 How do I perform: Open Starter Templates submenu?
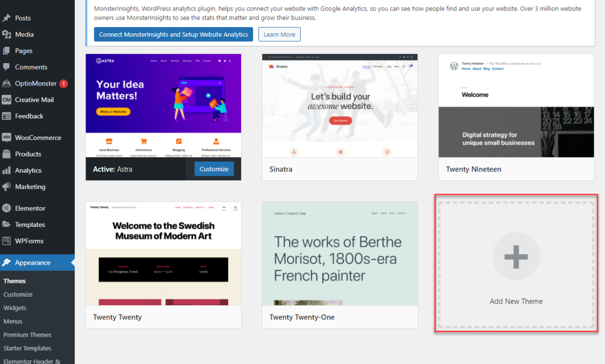coord(27,348)
